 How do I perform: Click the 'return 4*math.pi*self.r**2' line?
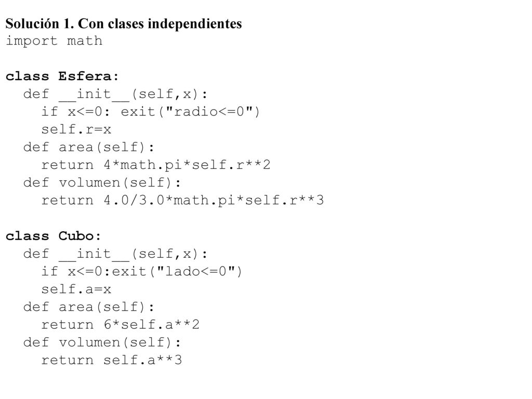156,165
